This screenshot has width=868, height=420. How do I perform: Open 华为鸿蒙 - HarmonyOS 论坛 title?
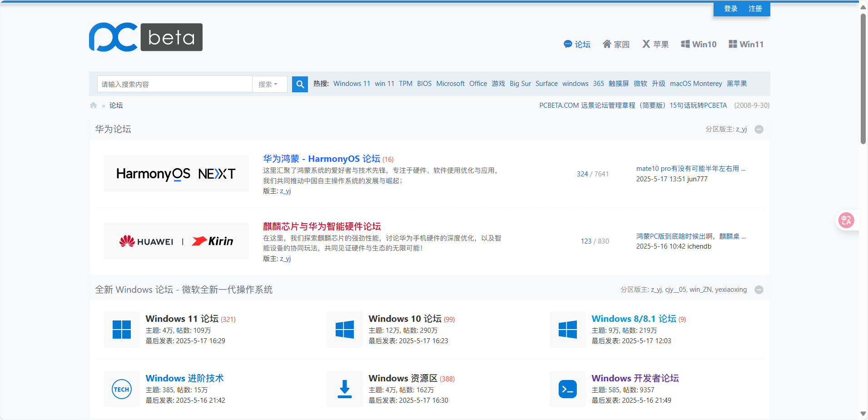(x=322, y=159)
